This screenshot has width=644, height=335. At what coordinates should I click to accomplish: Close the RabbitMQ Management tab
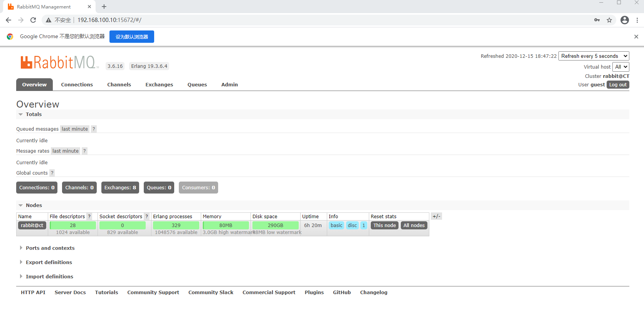89,7
